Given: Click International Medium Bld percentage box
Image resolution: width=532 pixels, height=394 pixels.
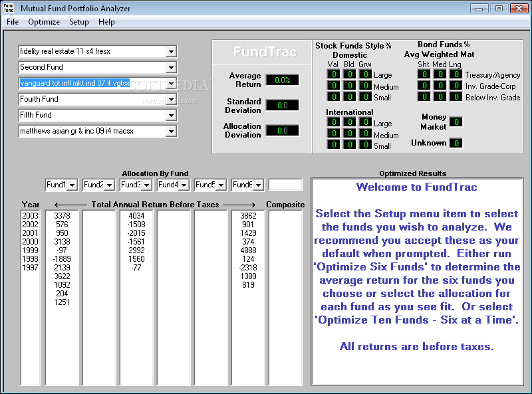Looking at the screenshot, I should point(350,134).
